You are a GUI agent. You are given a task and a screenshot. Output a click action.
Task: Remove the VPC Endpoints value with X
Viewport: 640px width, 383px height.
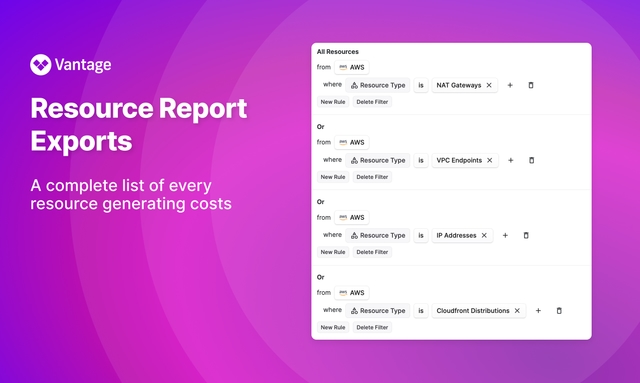click(x=490, y=160)
